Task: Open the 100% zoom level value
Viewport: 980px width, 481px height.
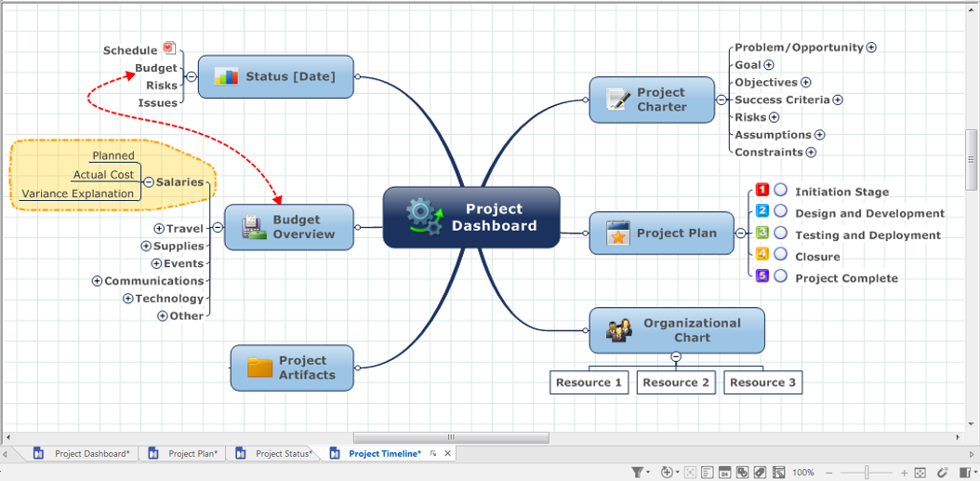Action: point(803,473)
